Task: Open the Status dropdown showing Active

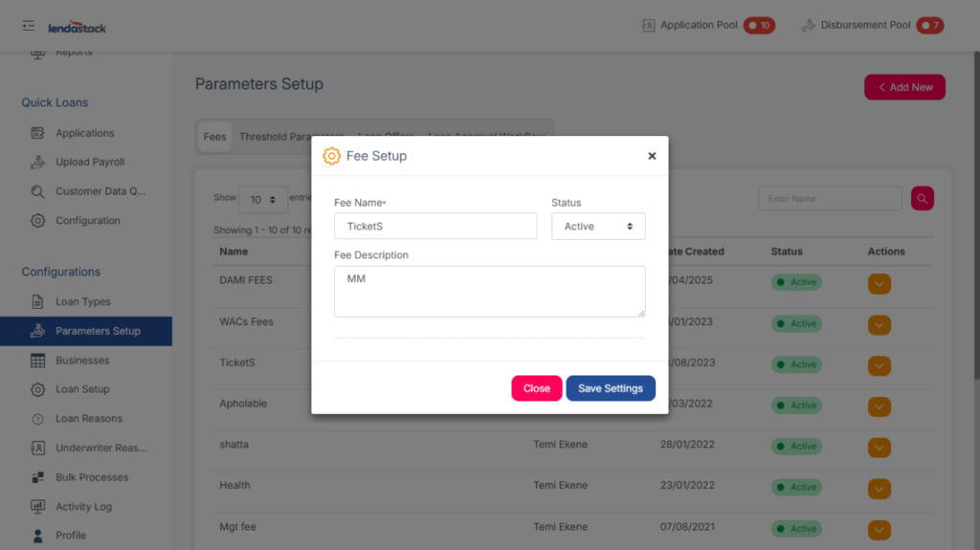Action: coord(598,227)
